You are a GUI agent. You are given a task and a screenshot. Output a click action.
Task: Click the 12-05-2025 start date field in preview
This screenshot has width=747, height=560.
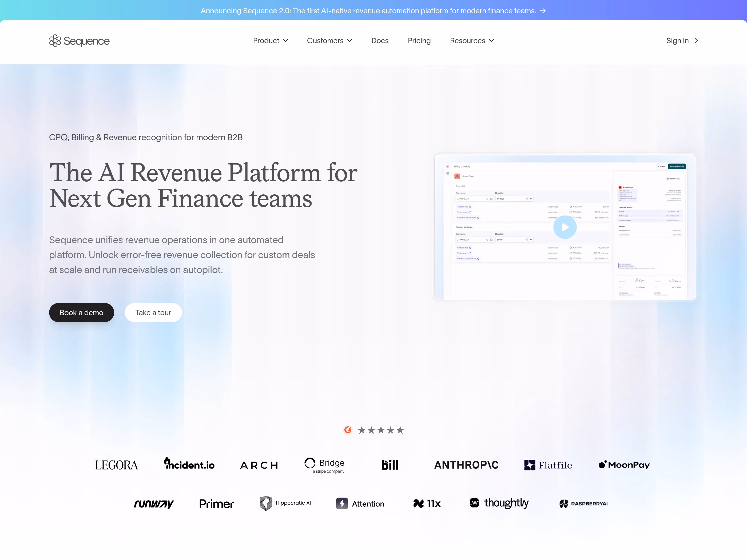(x=474, y=199)
